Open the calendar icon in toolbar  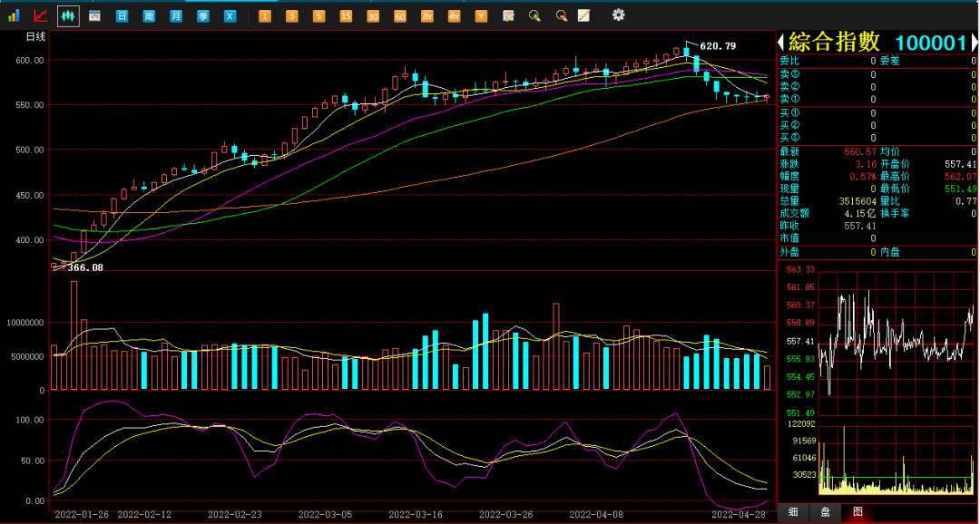point(95,15)
